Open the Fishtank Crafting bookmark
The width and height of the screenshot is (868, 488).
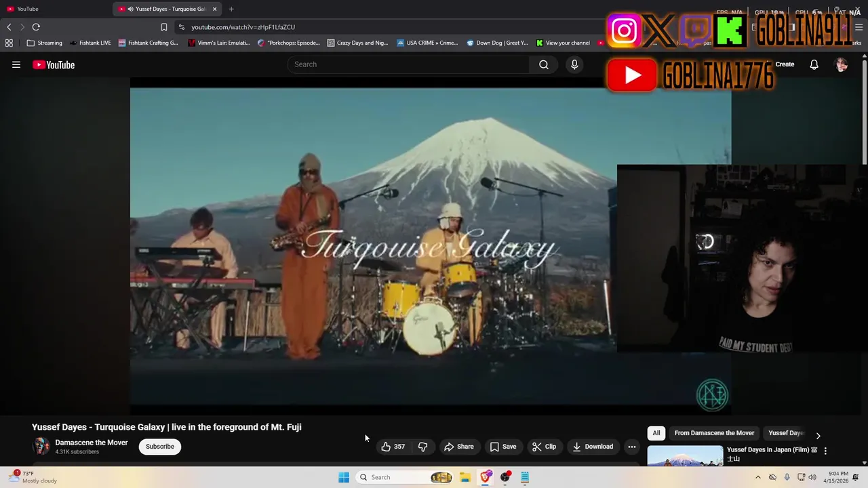pos(148,43)
